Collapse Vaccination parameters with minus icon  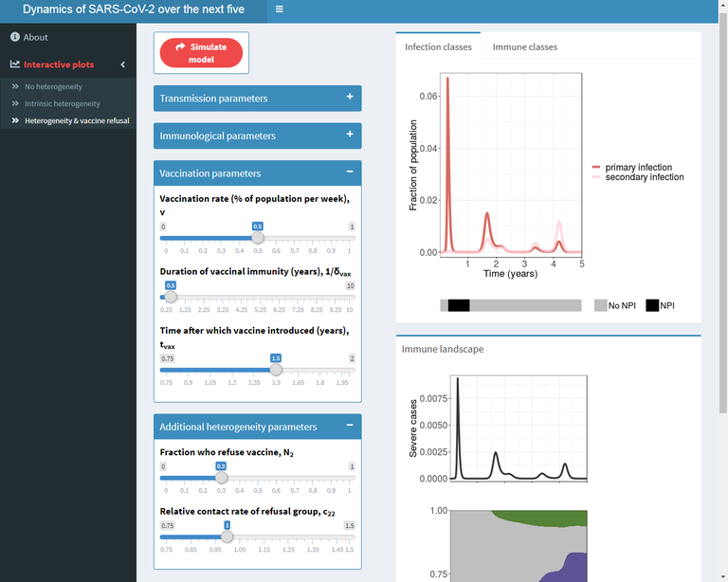click(350, 173)
